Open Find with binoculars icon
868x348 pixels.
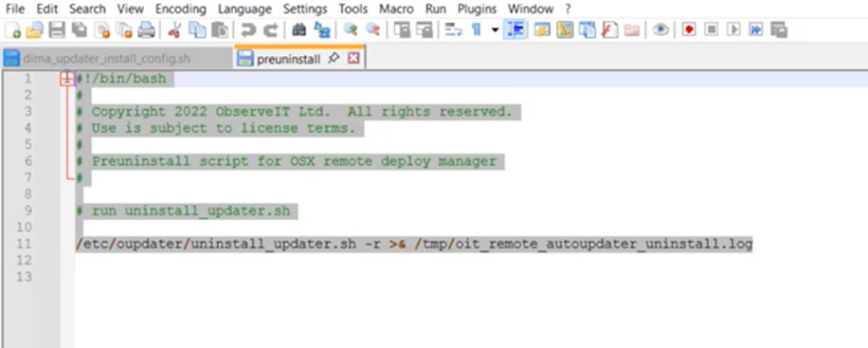click(x=298, y=30)
